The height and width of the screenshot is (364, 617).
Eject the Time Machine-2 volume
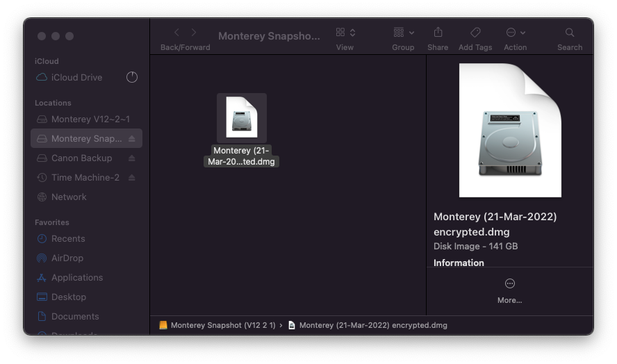pos(132,177)
